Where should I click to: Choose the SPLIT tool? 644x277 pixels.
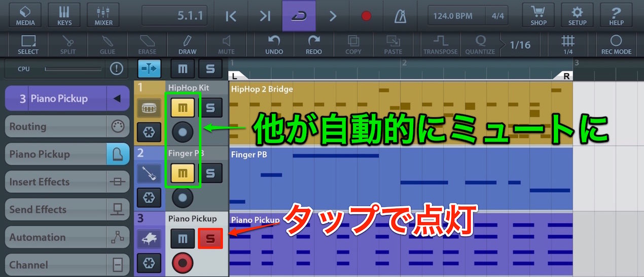pos(67,45)
